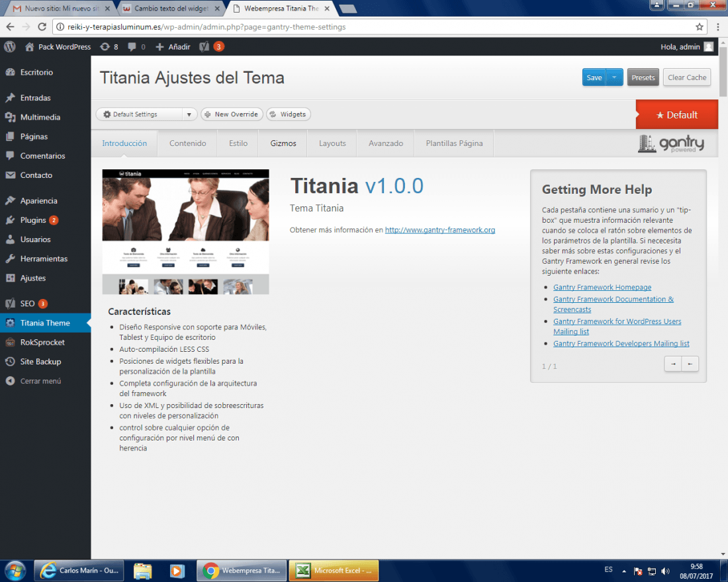728x582 pixels.
Task: Open Herramientas in sidebar
Action: pos(45,259)
